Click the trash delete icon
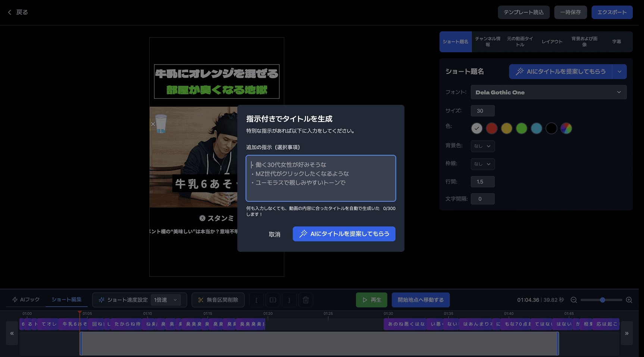 click(306, 300)
